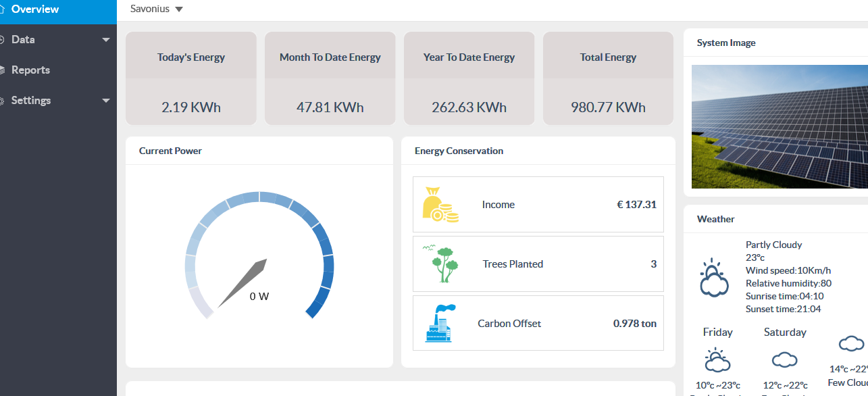Click the Trees Planted tree icon
Viewport: 868px width, 396px height.
[440, 264]
